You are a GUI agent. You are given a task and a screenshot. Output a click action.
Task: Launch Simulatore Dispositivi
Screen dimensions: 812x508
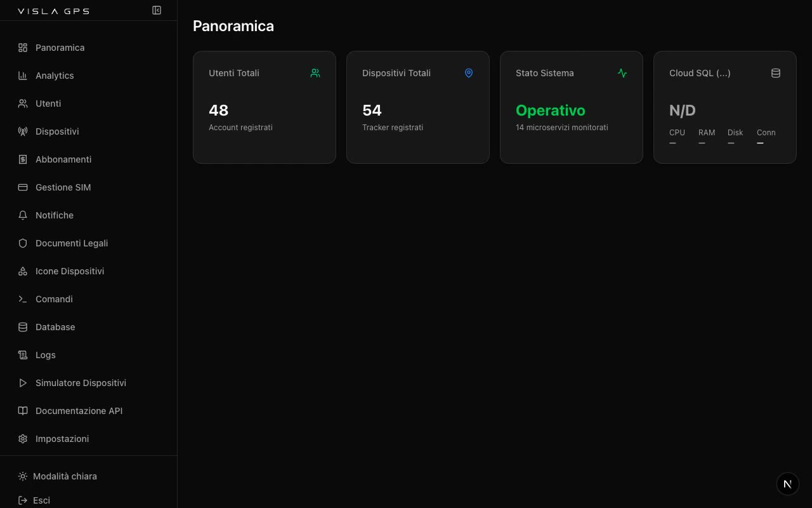[x=89, y=383]
